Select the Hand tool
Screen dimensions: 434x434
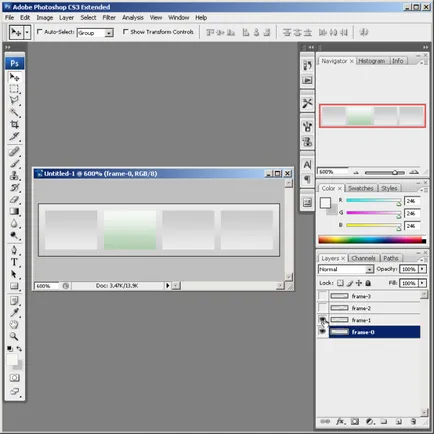pos(14,324)
